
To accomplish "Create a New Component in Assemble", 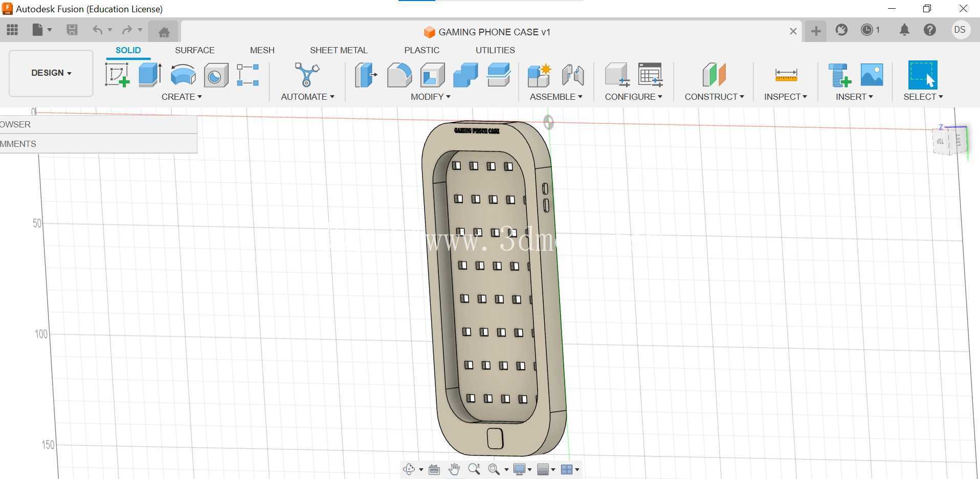I will 539,75.
